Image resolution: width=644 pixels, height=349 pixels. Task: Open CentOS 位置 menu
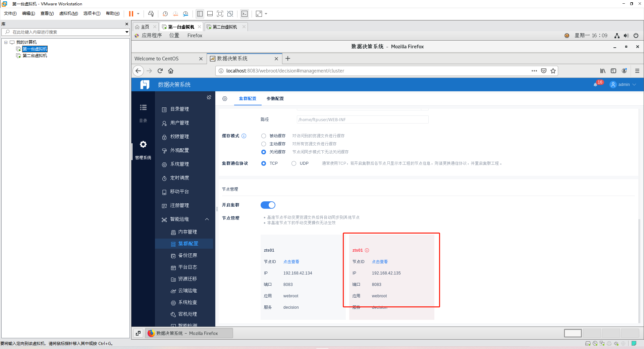174,36
